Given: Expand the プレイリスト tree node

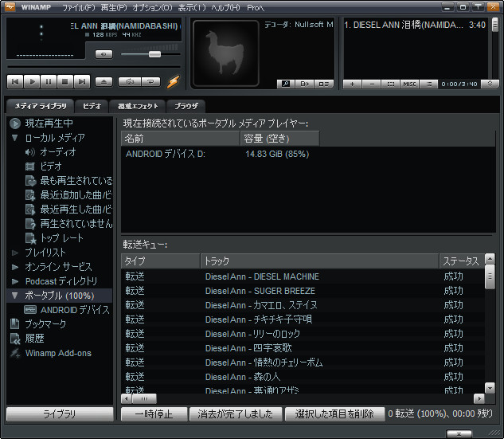Looking at the screenshot, I should [15, 253].
